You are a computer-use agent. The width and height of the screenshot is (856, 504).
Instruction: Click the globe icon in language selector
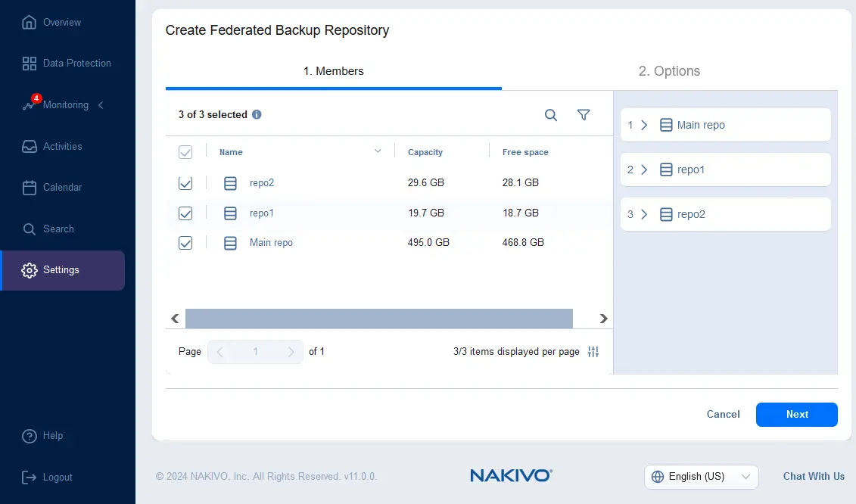(658, 477)
